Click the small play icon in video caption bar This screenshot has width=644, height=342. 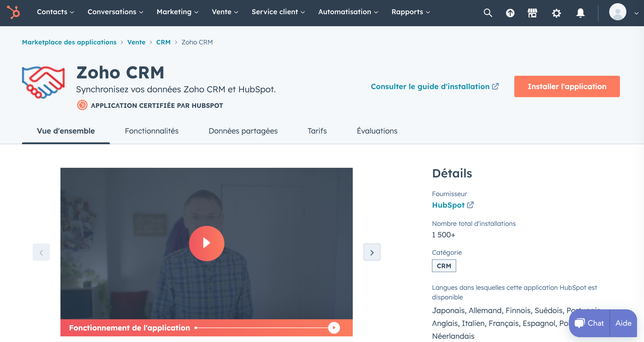tap(334, 328)
